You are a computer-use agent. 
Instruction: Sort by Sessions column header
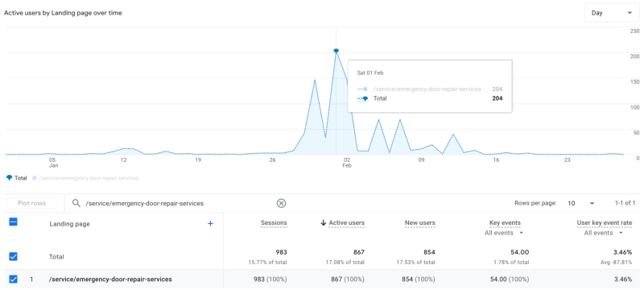tap(274, 223)
